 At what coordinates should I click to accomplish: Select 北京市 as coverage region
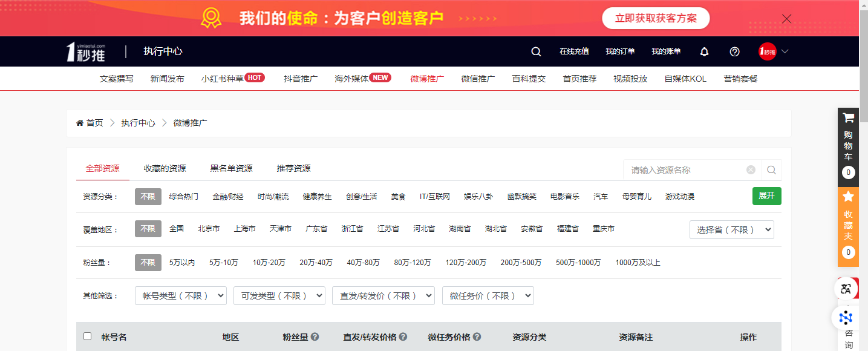tap(209, 229)
